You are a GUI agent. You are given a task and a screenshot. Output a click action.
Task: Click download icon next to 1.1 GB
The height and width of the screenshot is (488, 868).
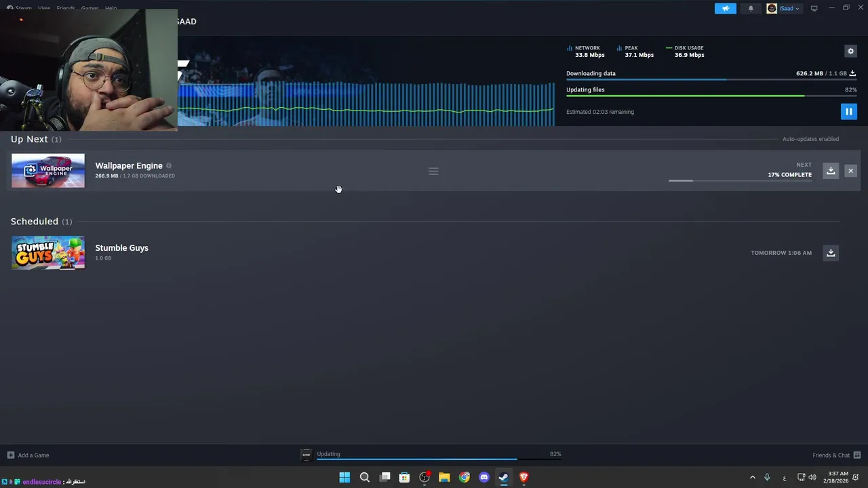852,73
